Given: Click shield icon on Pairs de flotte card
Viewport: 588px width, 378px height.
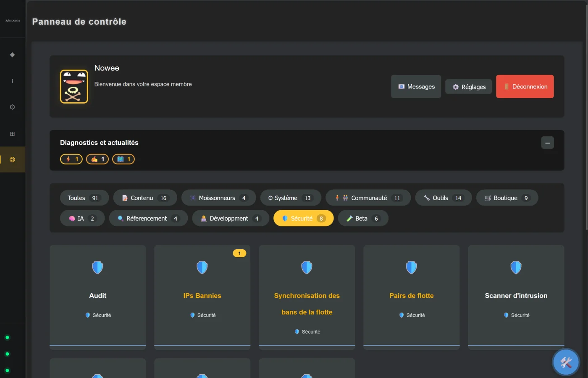Looking at the screenshot, I should 412,267.
